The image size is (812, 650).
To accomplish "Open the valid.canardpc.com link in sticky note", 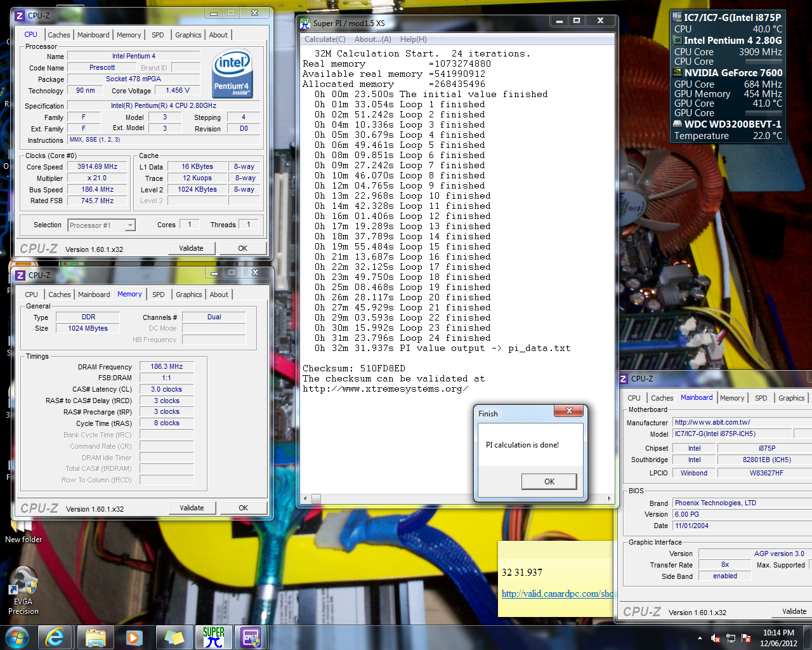I will 557,594.
